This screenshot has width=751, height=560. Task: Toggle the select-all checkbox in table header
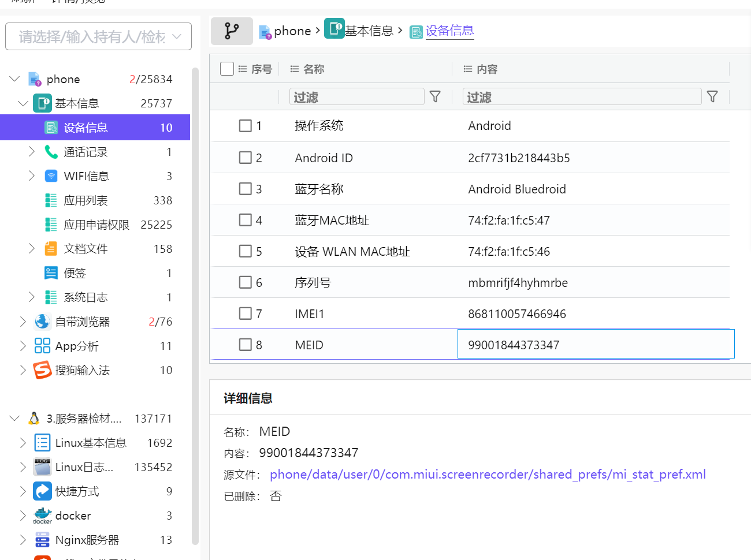[x=227, y=69]
